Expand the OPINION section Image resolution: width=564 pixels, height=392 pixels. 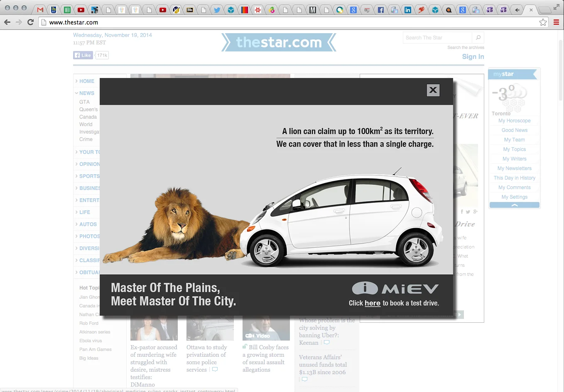tap(88, 164)
